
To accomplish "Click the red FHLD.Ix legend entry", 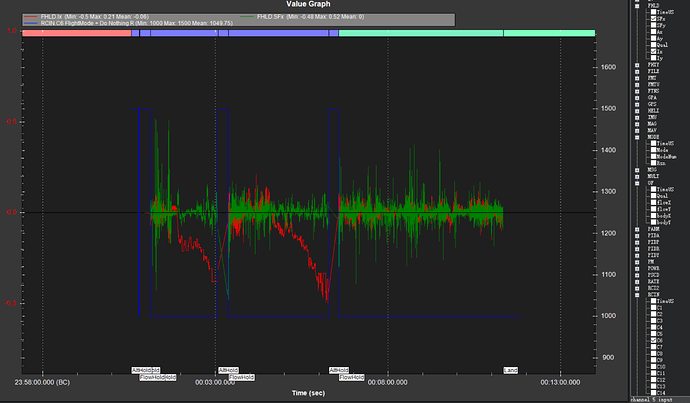I will point(95,17).
